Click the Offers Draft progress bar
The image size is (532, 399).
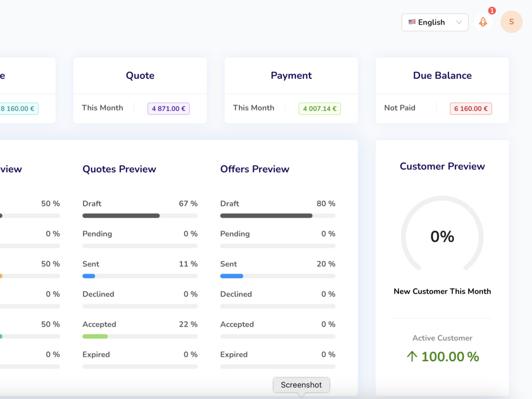coord(278,216)
